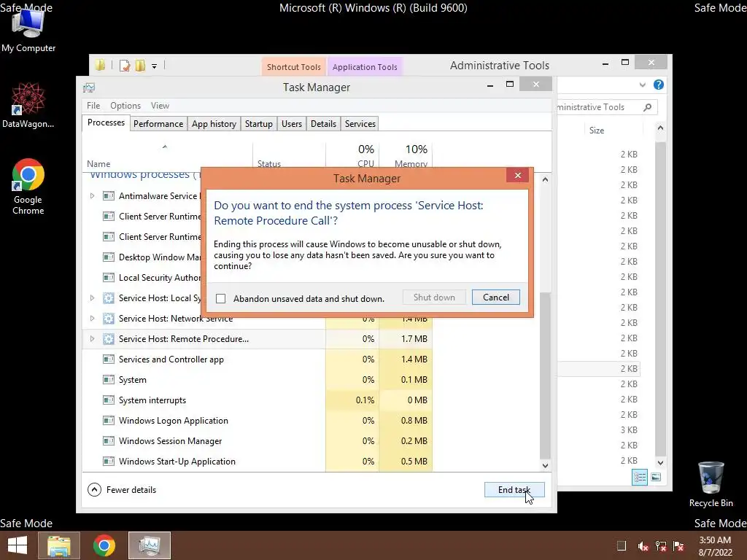Expand Service Host: Network Service row
Screen dimensions: 747x560
tap(92, 318)
